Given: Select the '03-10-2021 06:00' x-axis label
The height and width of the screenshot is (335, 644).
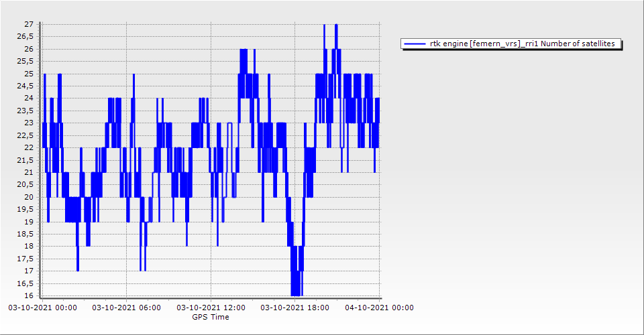Looking at the screenshot, I should coord(126,308).
